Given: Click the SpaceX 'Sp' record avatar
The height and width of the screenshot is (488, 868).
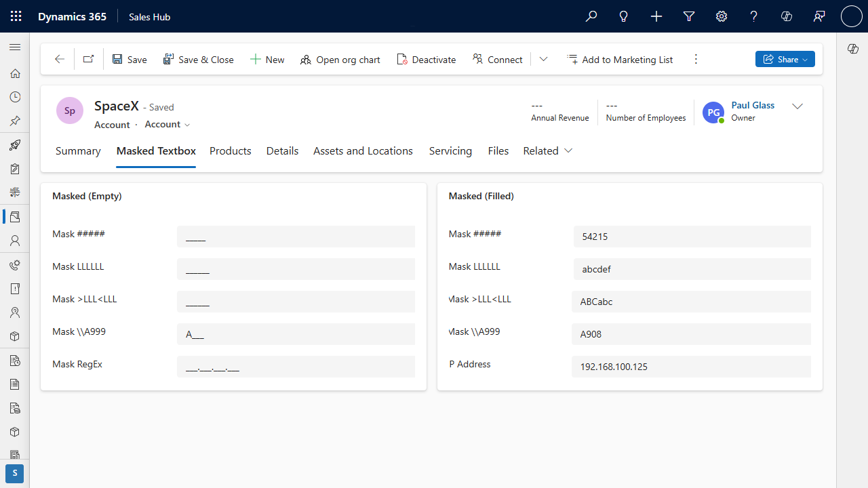Looking at the screenshot, I should pyautogui.click(x=70, y=110).
